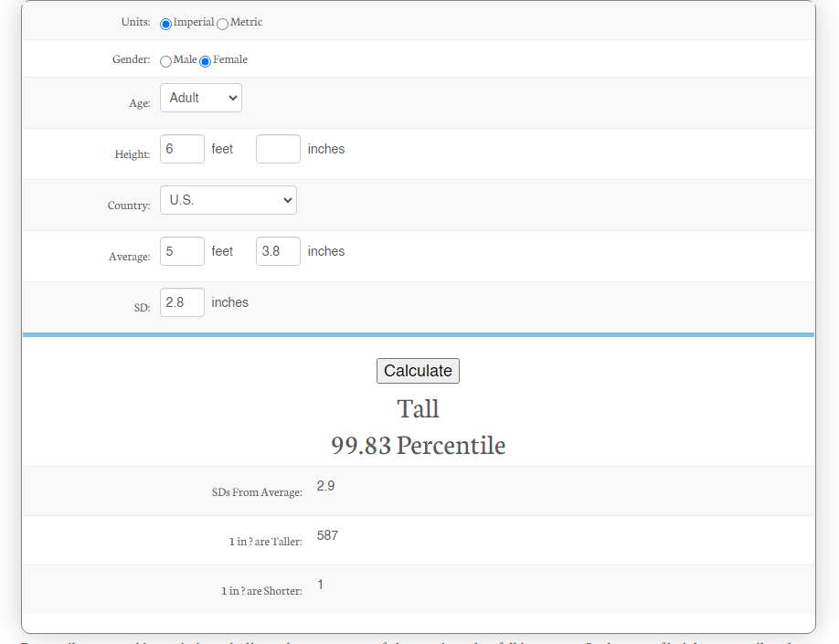This screenshot has width=839, height=644.
Task: Click the Average label
Action: [x=130, y=257]
